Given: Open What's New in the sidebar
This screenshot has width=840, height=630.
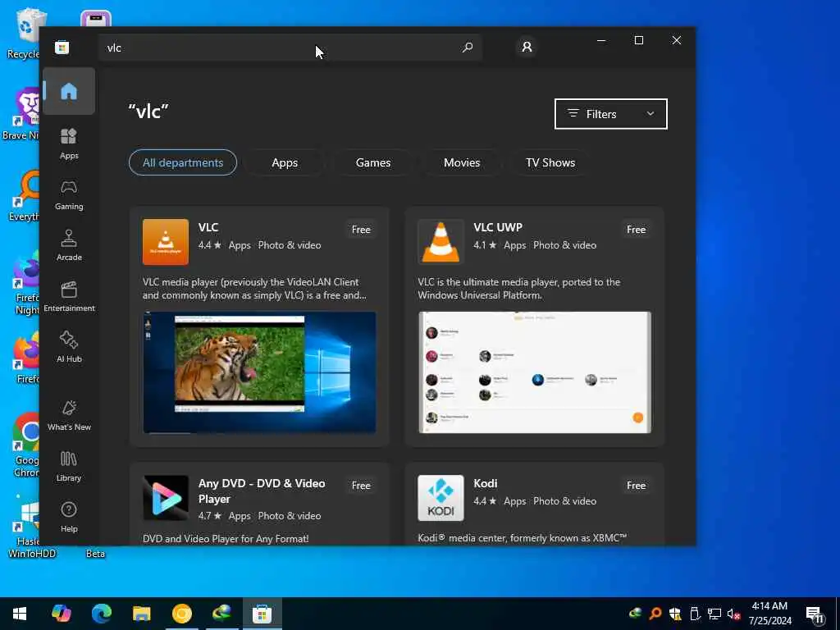Looking at the screenshot, I should pos(69,415).
